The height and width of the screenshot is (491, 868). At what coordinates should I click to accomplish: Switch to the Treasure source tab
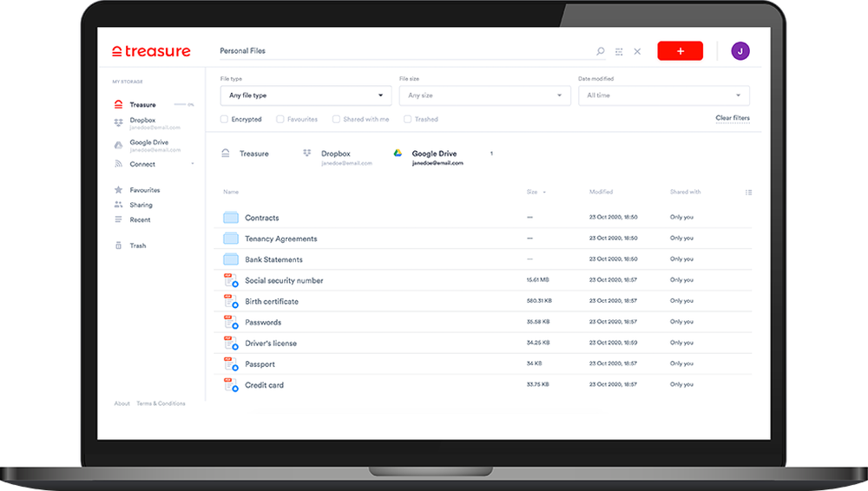pyautogui.click(x=246, y=154)
